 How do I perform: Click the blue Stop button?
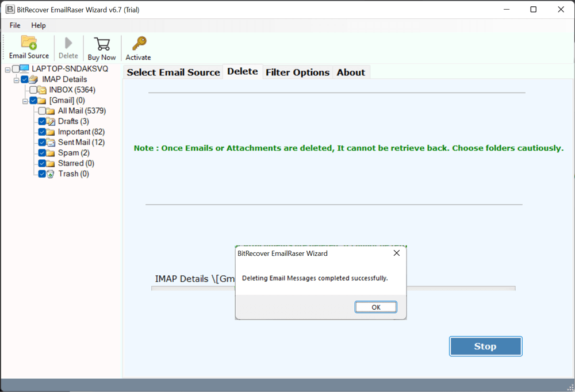point(485,346)
